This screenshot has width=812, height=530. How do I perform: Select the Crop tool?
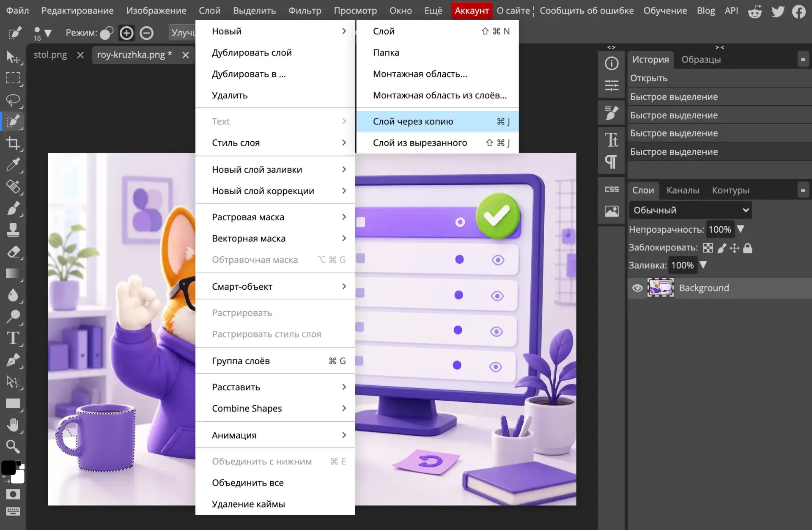[x=13, y=143]
